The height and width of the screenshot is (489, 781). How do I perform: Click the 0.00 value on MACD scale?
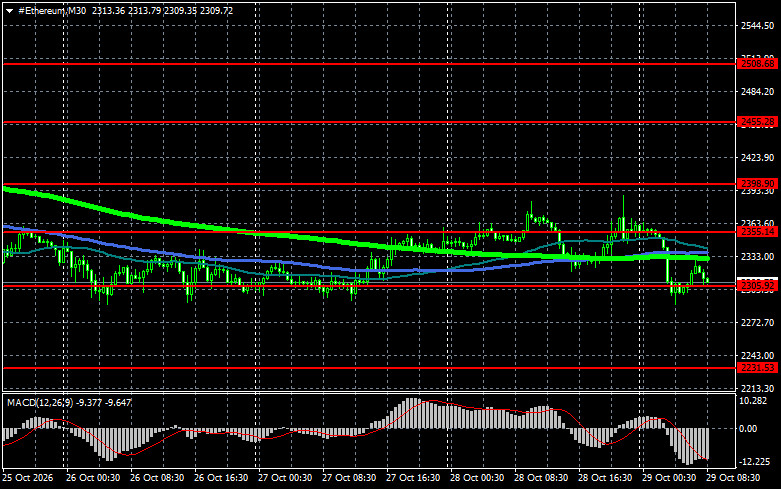(748, 429)
